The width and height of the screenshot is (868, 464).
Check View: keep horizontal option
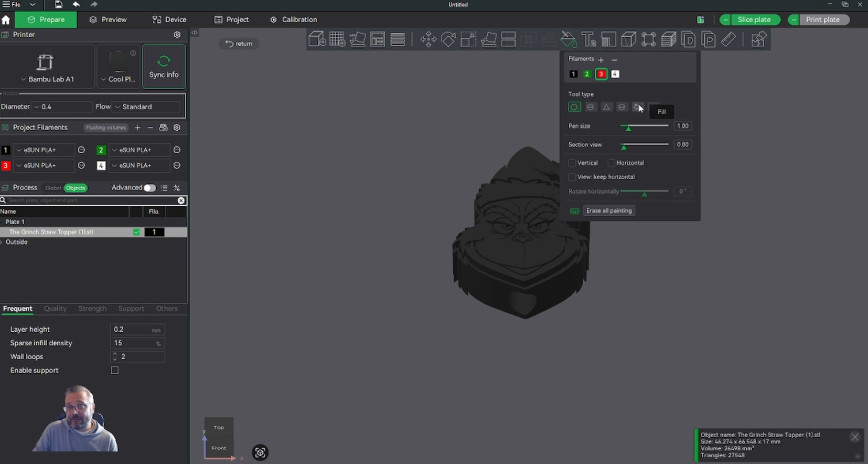click(x=572, y=177)
